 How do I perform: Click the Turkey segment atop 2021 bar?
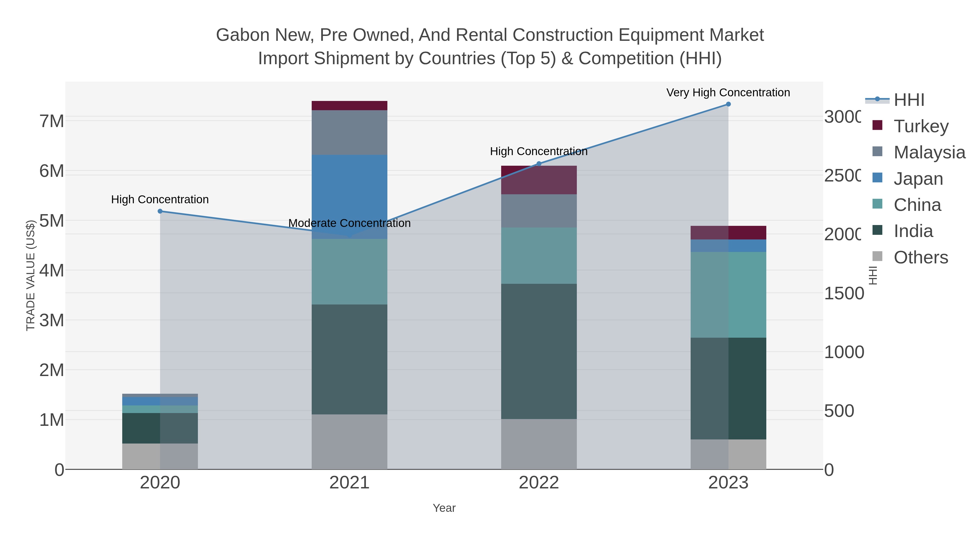click(x=349, y=106)
